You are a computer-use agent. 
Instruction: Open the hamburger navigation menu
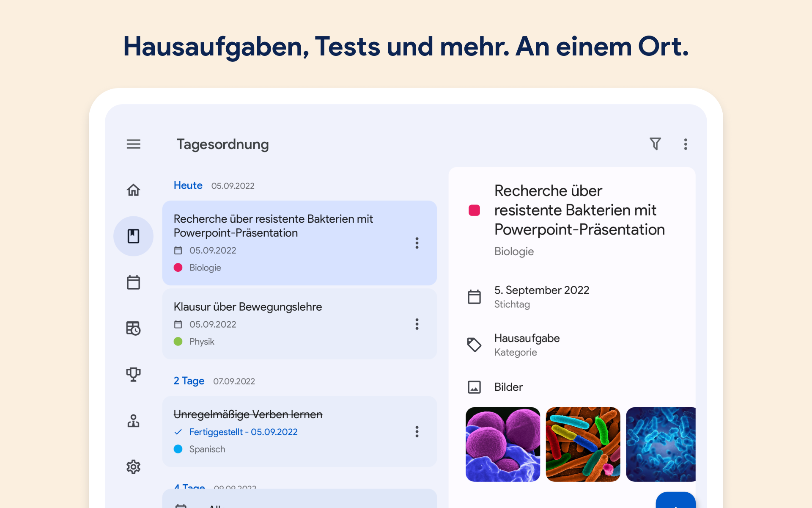point(133,144)
